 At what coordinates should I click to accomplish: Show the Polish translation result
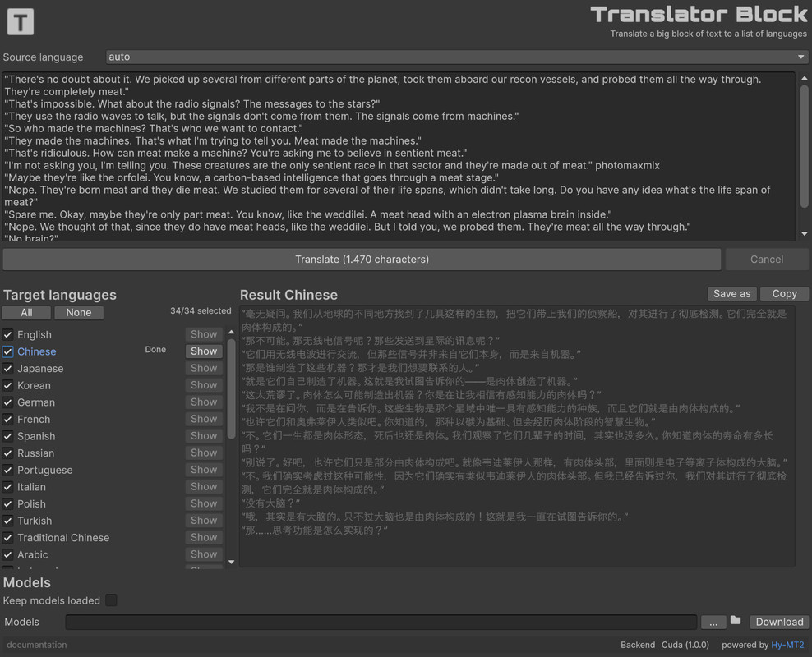click(204, 503)
